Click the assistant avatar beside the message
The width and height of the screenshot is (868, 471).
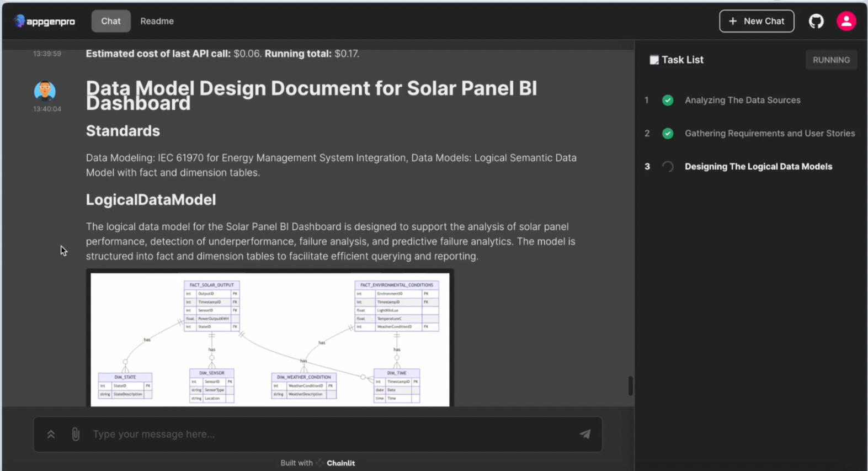(x=45, y=91)
